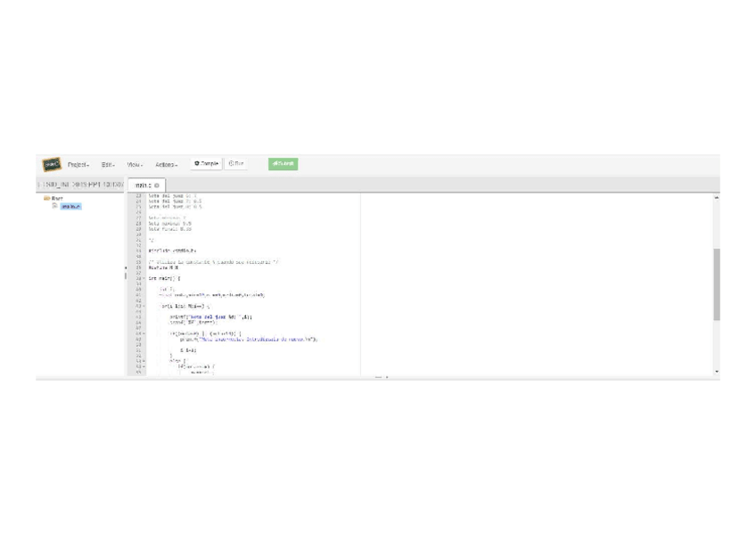Collapse code fold arrow at int main line
Image resolution: width=756 pixels, height=534 pixels.
pyautogui.click(x=144, y=278)
